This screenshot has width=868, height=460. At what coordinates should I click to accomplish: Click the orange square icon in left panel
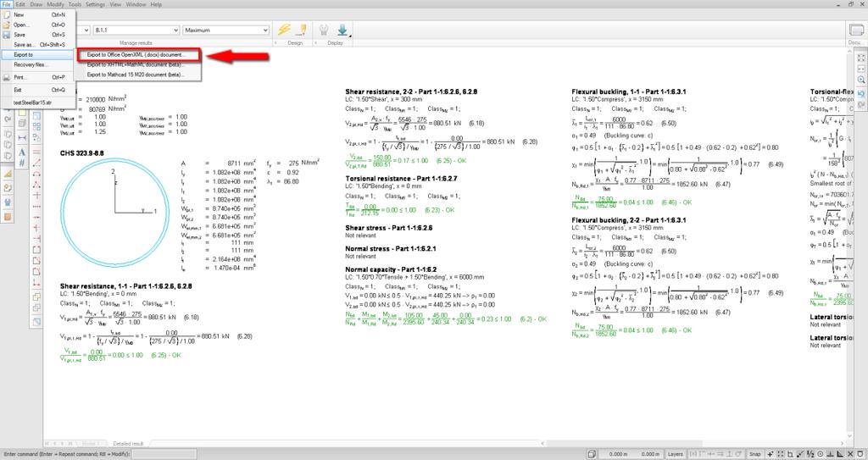(x=7, y=216)
